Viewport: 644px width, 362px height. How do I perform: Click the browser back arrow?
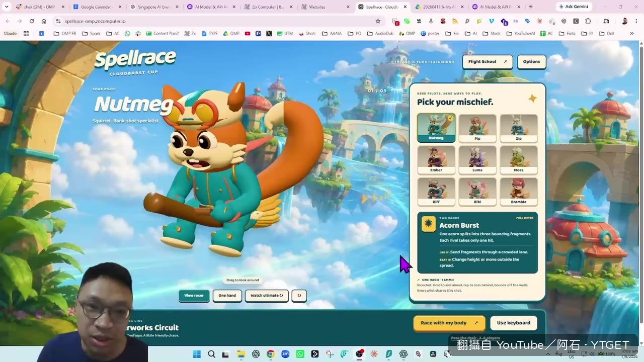[8, 21]
